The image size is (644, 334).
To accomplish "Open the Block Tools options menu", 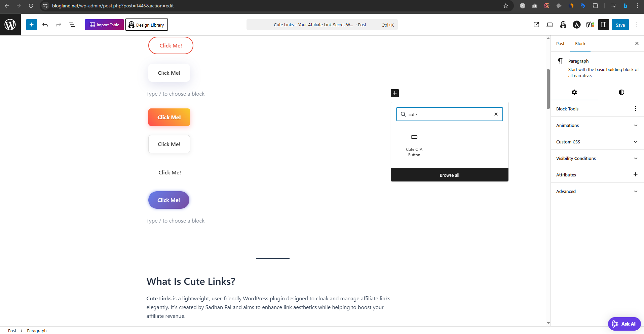I will 635,109.
